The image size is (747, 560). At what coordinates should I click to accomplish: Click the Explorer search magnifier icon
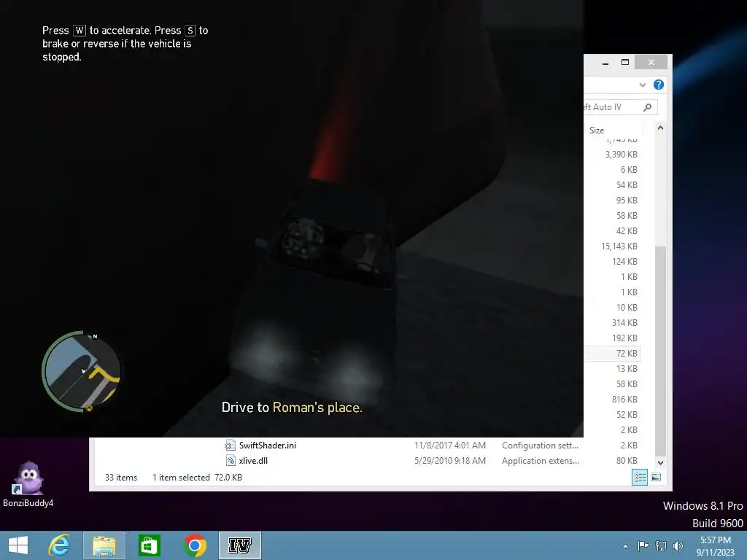pyautogui.click(x=648, y=107)
